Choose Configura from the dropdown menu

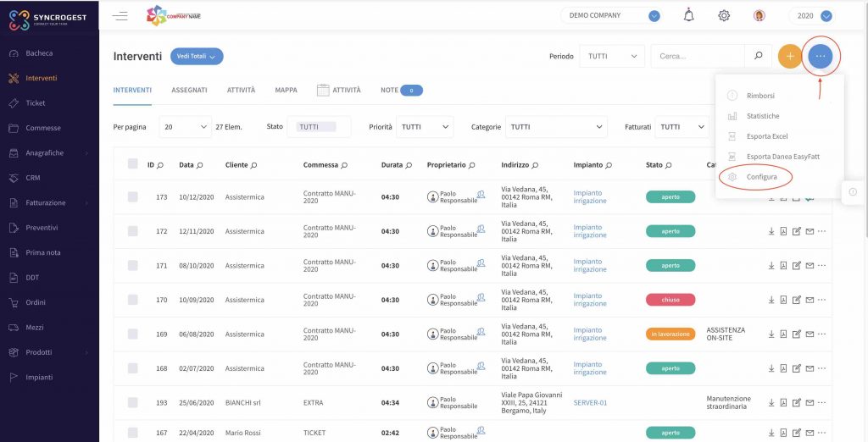[x=761, y=177]
